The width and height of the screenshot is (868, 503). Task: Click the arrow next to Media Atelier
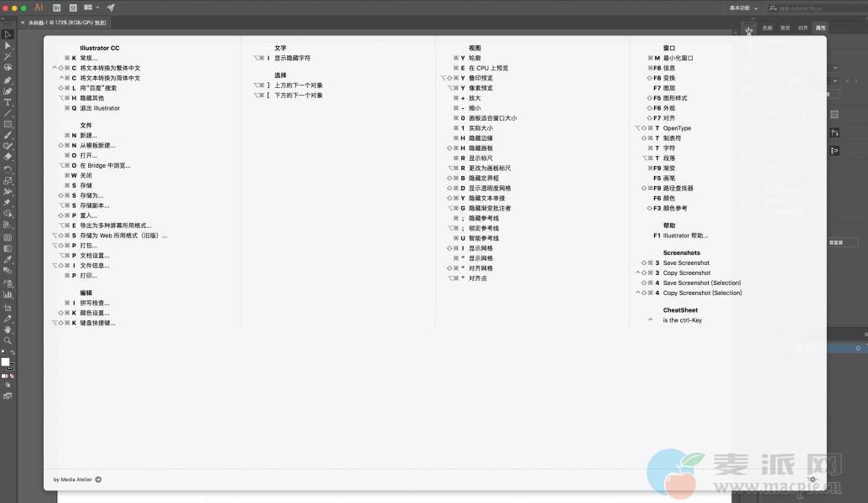point(98,480)
